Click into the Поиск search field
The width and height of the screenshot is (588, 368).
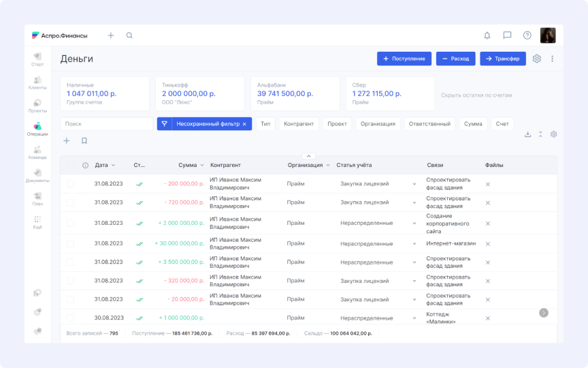(107, 124)
